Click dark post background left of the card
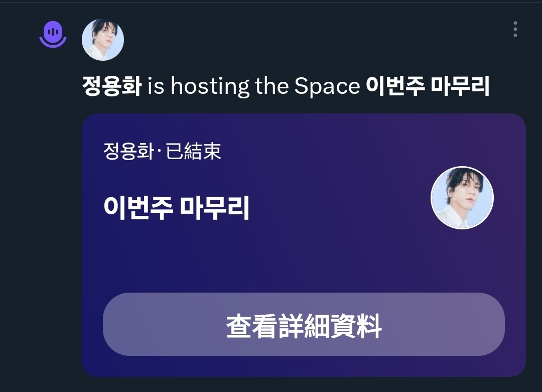Viewport: 542px width, 392px height. [41, 242]
